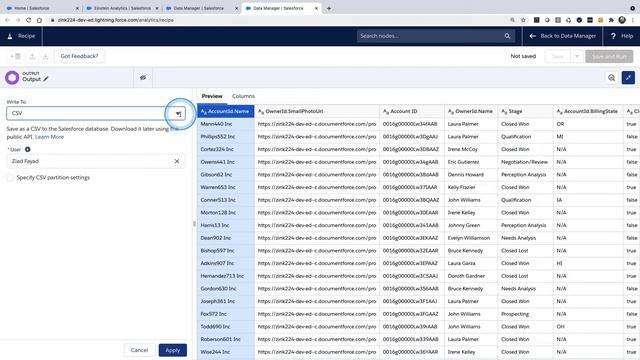
Task: Click the blue expand preview icon
Action: 628,78
